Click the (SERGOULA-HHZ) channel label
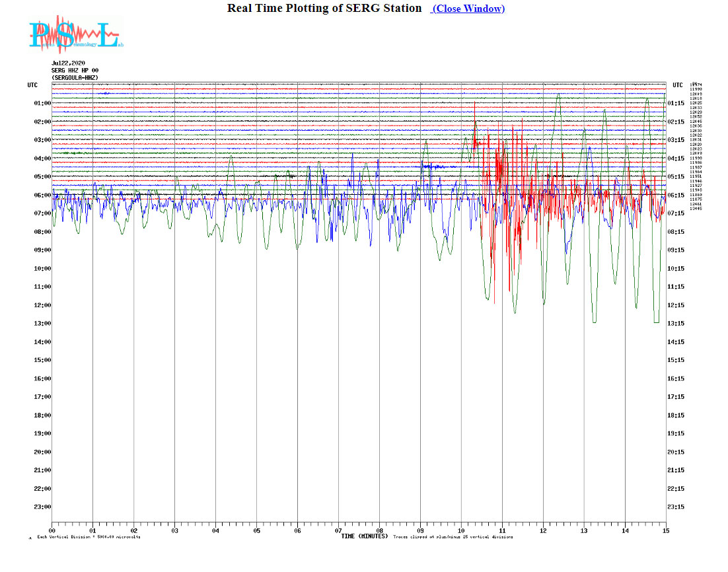The width and height of the screenshot is (728, 572). 75,78
